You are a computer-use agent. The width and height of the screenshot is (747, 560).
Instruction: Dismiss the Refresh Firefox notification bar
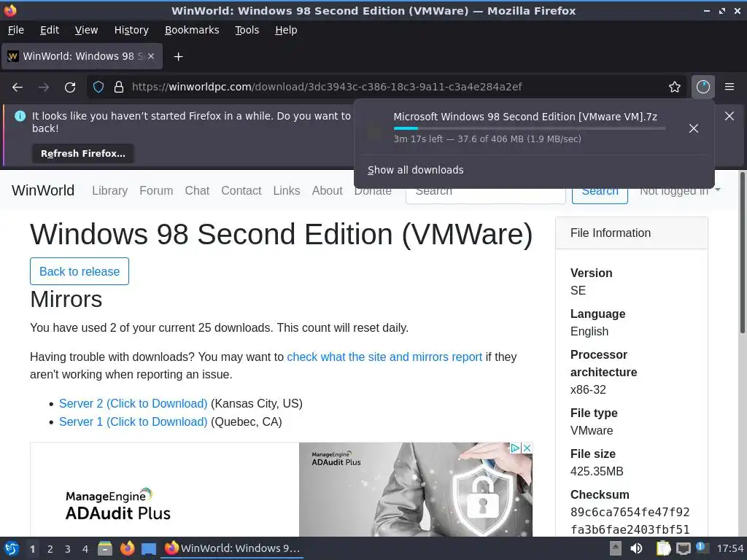click(729, 116)
